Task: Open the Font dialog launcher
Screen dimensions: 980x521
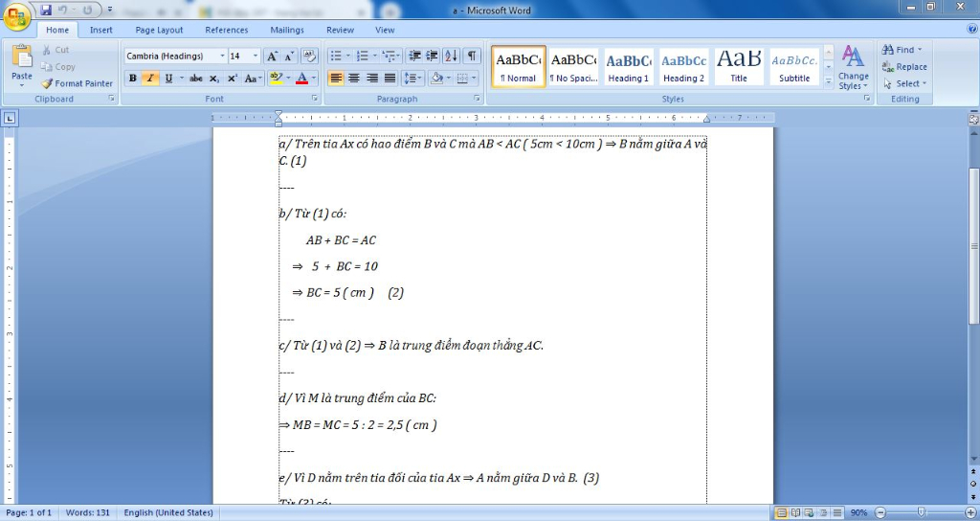Action: [x=314, y=99]
